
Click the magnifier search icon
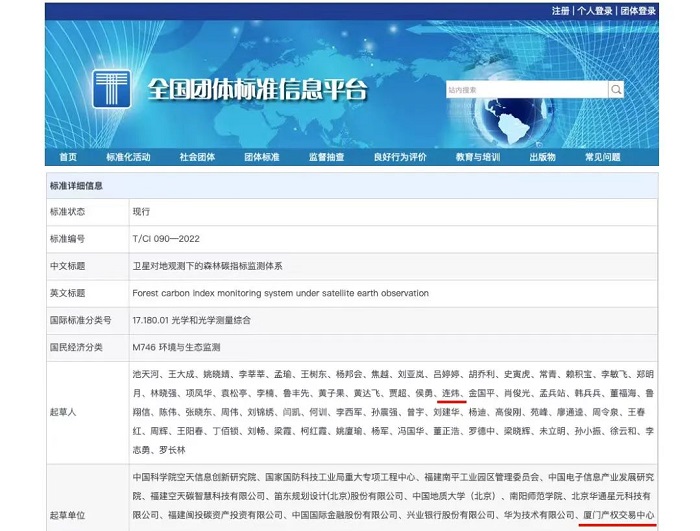(x=616, y=90)
